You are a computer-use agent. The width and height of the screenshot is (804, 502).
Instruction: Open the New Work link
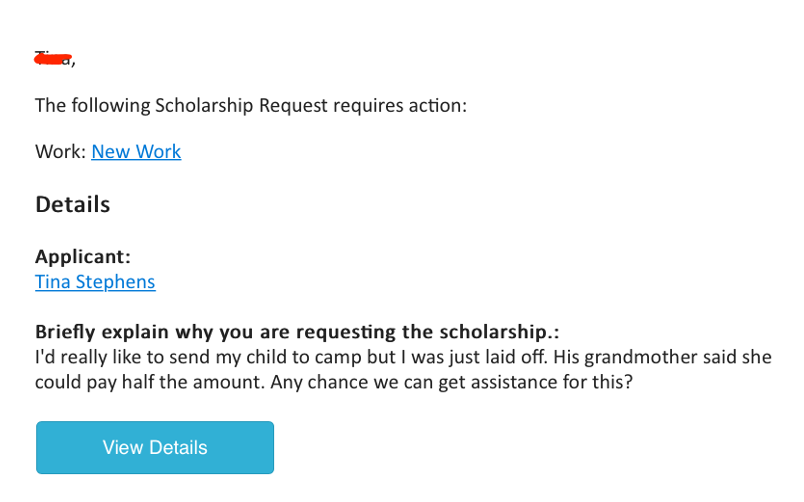(x=136, y=152)
